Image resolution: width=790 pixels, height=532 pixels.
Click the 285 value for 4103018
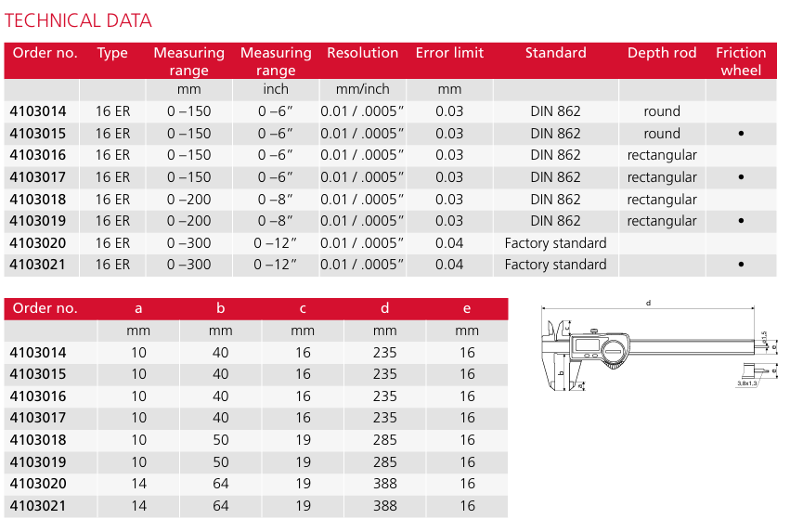pyautogui.click(x=384, y=440)
